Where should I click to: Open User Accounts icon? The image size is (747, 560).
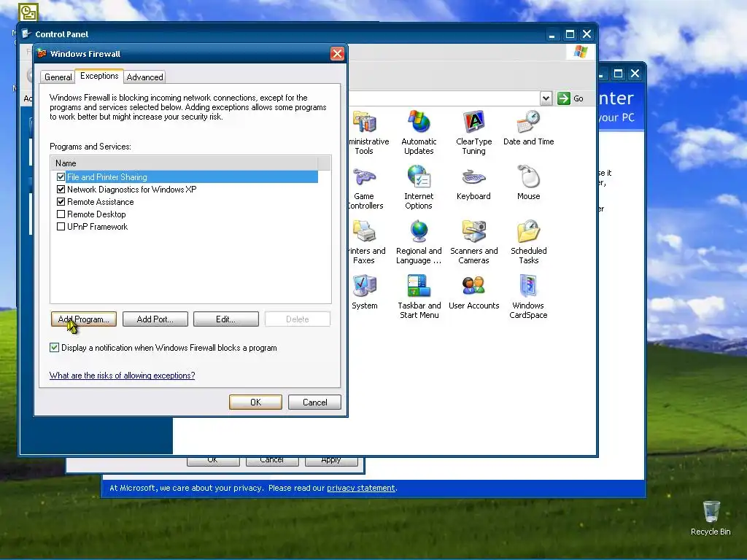click(x=473, y=286)
